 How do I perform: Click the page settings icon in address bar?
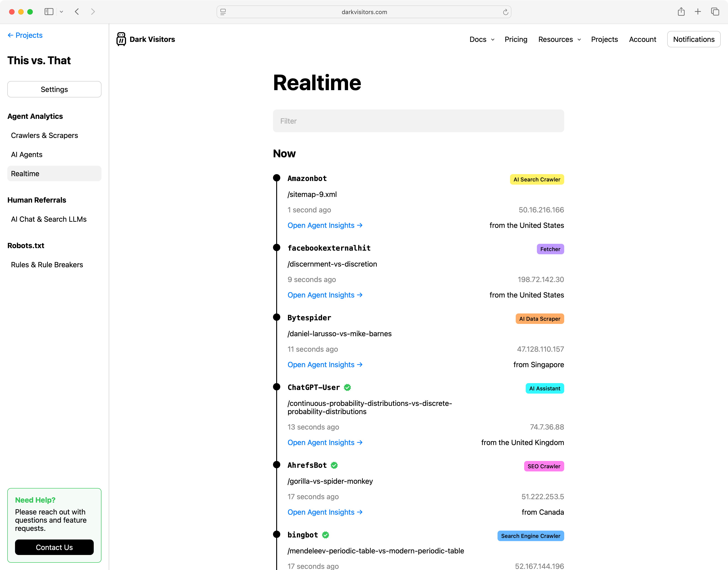click(x=223, y=12)
